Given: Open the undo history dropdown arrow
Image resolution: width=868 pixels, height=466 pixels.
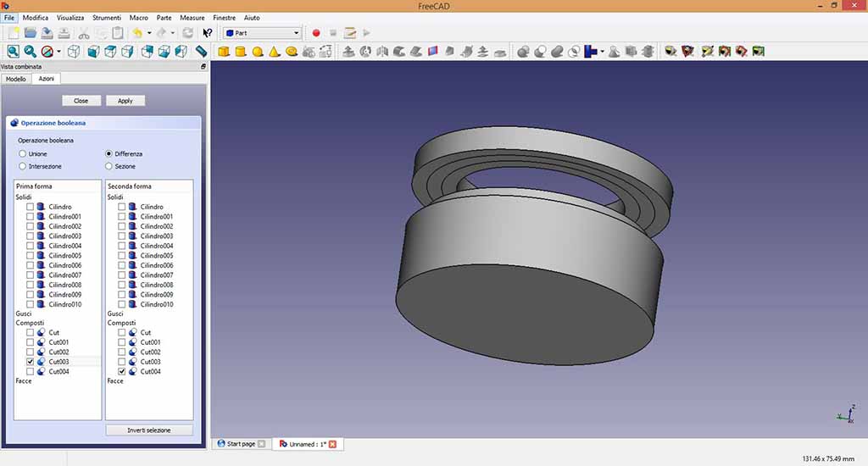Looking at the screenshot, I should point(149,33).
